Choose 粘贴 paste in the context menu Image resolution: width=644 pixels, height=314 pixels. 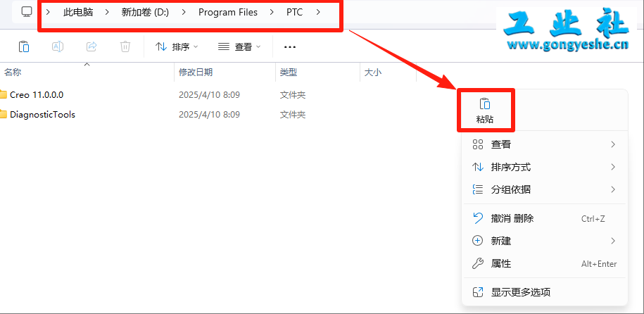(x=485, y=111)
